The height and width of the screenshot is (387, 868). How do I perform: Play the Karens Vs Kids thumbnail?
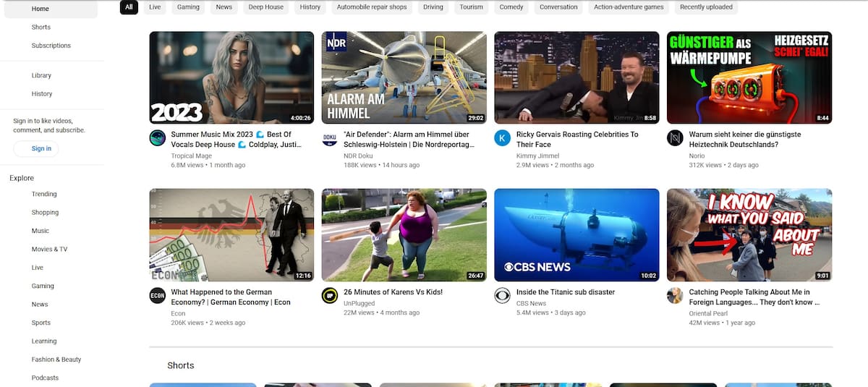(x=404, y=235)
